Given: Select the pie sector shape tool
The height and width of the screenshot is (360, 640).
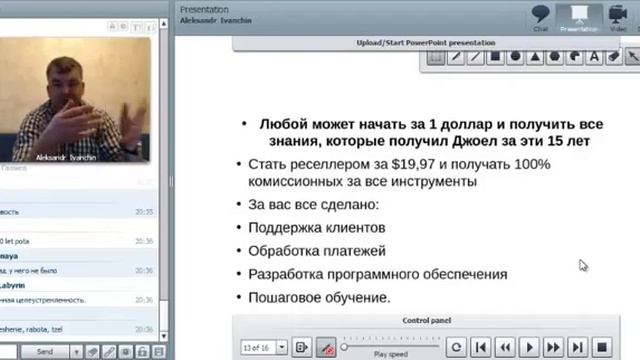Looking at the screenshot, I should (x=575, y=57).
